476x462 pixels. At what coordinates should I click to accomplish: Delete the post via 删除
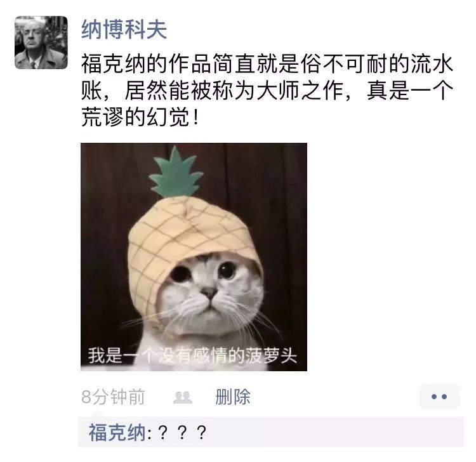pyautogui.click(x=233, y=397)
